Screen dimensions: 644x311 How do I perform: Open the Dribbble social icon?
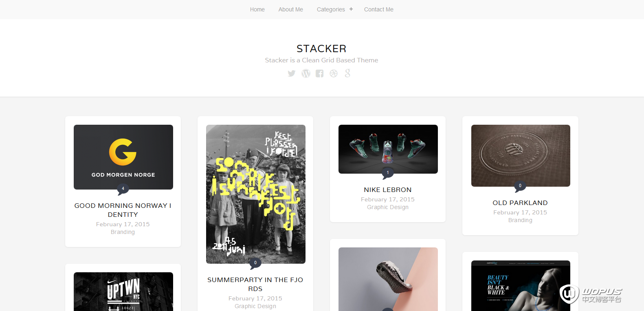(x=334, y=73)
